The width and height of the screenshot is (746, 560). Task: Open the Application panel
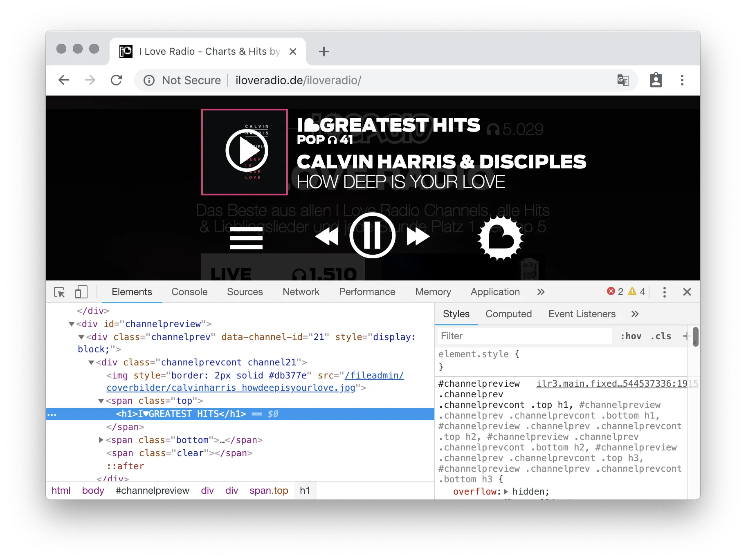[495, 292]
